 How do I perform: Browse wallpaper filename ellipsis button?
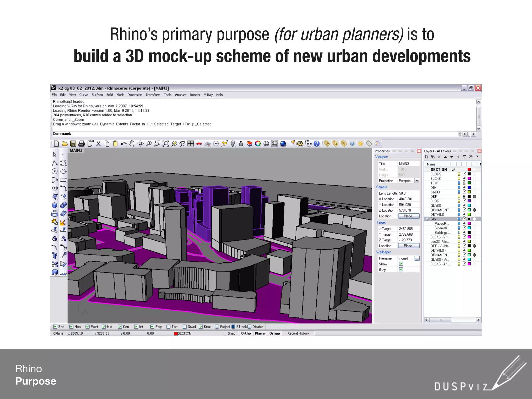pyautogui.click(x=417, y=258)
